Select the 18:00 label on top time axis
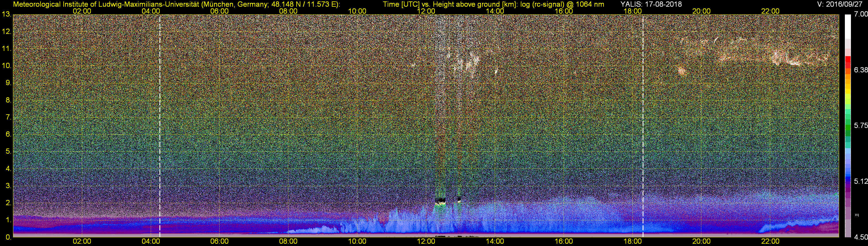 [632, 11]
